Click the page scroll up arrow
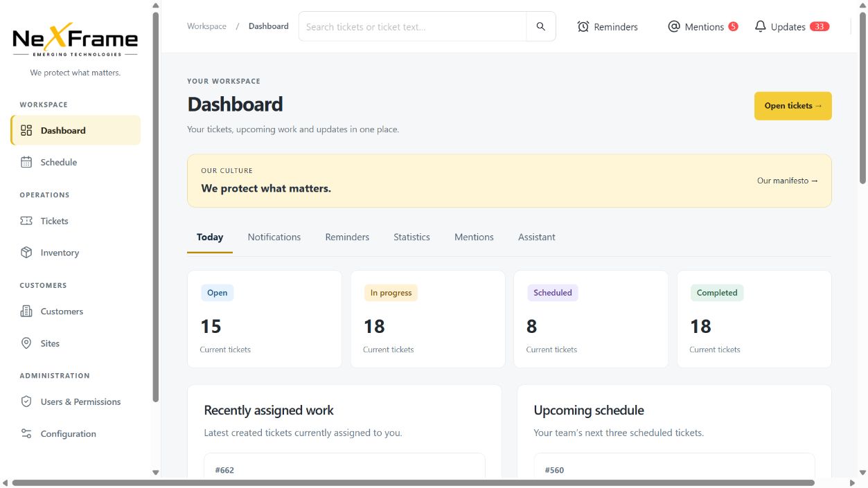This screenshot has height=488, width=868. (862, 5)
